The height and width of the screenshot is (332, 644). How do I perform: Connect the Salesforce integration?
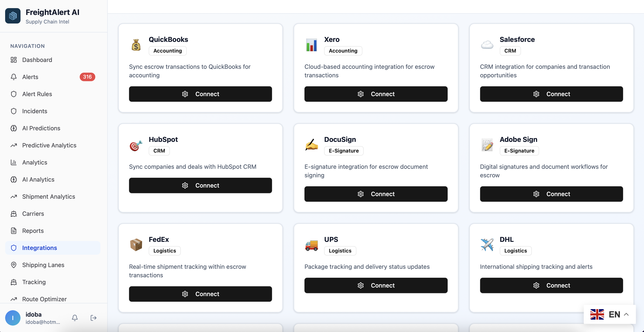coord(551,94)
